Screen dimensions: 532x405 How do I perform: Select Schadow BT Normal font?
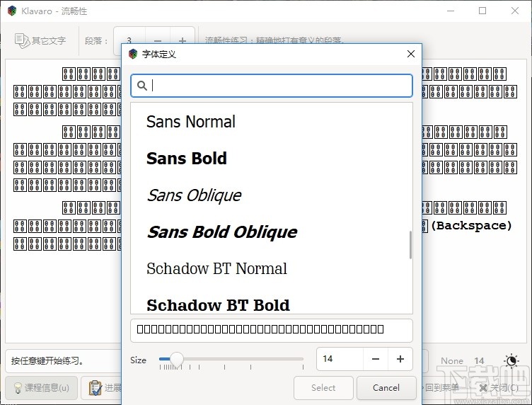click(216, 269)
